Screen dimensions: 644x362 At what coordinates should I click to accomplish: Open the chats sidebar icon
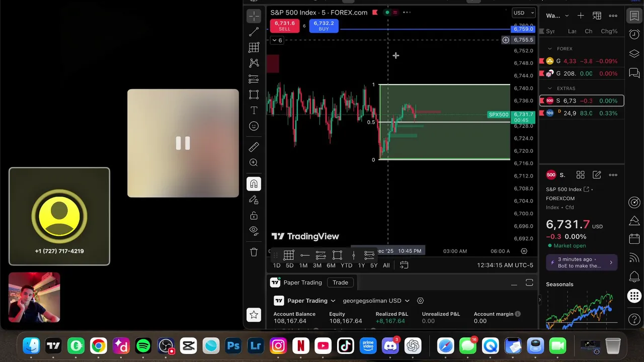(634, 73)
